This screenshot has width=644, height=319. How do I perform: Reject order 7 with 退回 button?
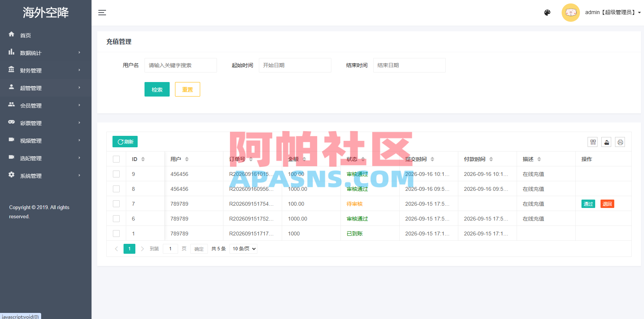click(607, 204)
